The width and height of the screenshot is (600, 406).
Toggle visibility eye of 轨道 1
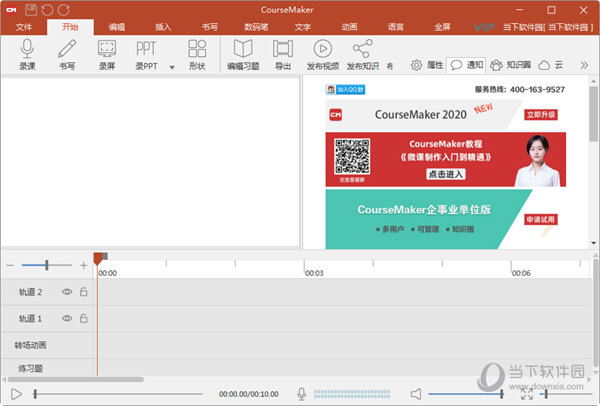click(68, 318)
